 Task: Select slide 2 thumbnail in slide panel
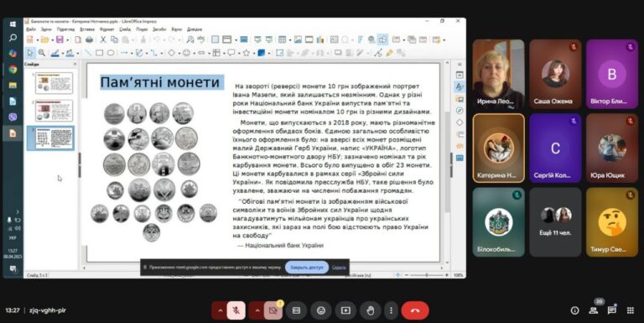pyautogui.click(x=54, y=111)
